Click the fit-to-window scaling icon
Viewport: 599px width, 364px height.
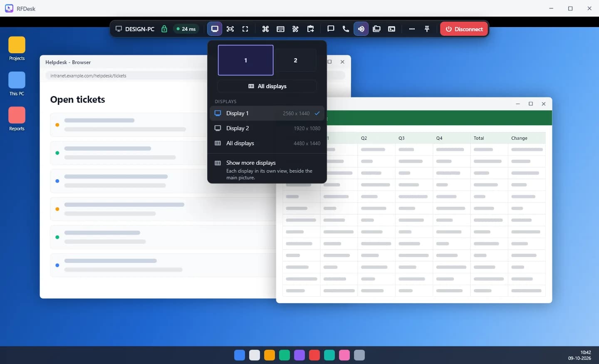tap(230, 29)
